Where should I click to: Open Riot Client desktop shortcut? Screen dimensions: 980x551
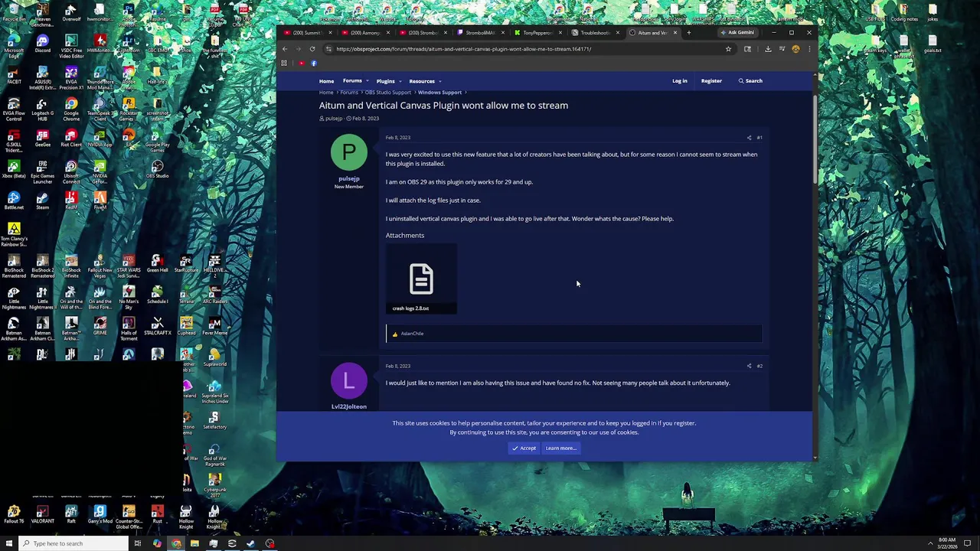[x=71, y=137]
